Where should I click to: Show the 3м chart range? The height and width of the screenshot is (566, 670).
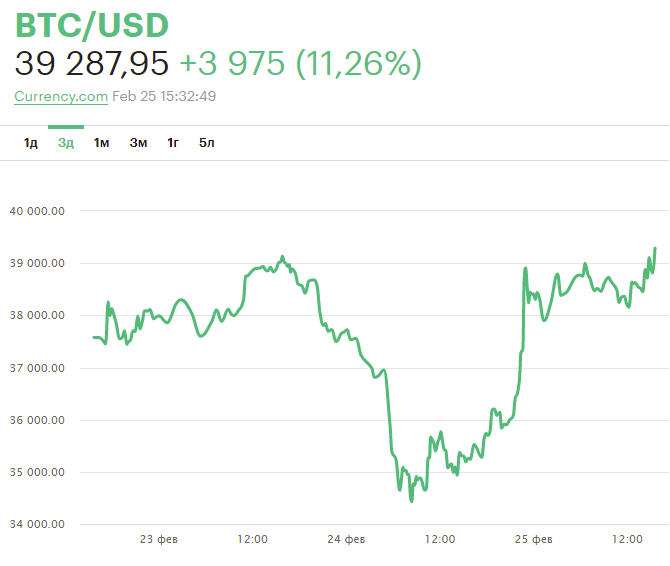(x=138, y=143)
